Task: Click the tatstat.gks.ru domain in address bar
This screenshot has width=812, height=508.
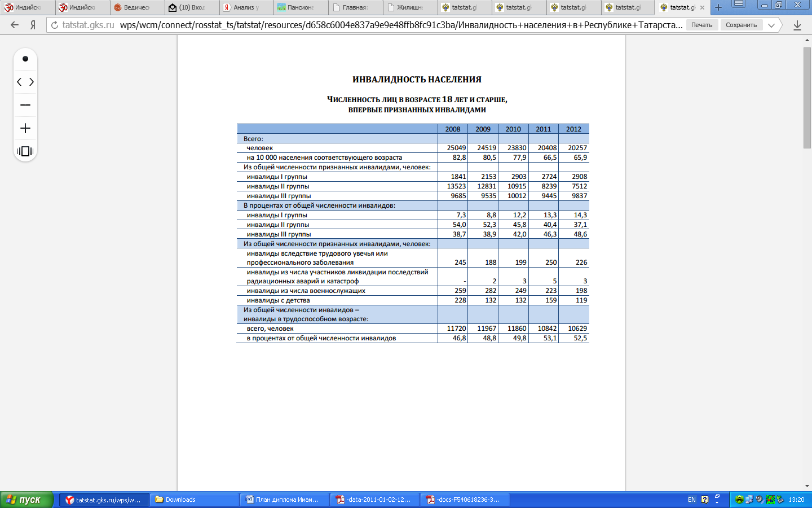Action: [89, 25]
